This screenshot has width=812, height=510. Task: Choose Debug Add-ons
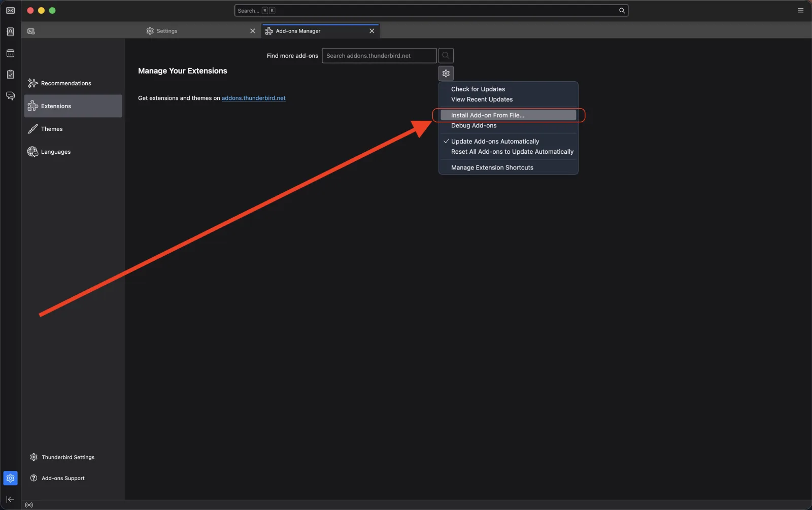[x=508, y=125]
